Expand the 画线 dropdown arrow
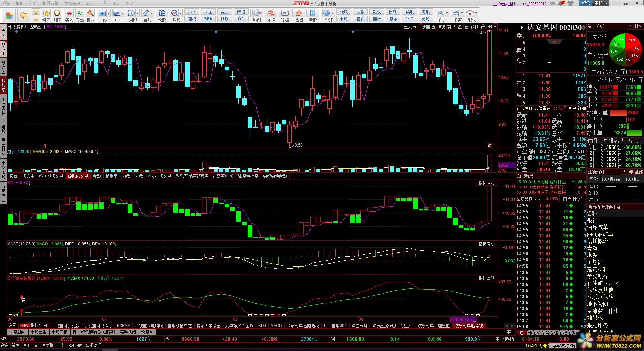Screen dimensions: 644x351 pyautogui.click(x=152, y=13)
